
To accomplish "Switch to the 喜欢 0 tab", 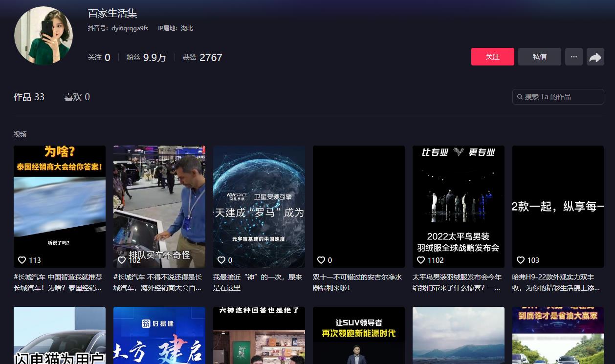I will (x=77, y=97).
